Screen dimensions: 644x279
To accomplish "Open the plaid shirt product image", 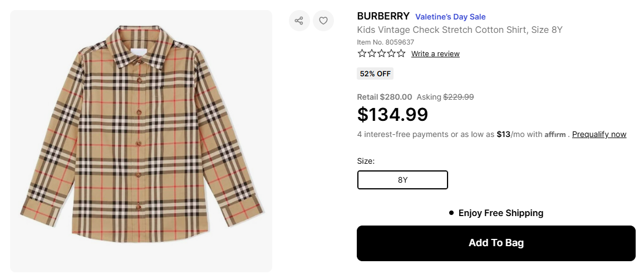I will pyautogui.click(x=141, y=141).
